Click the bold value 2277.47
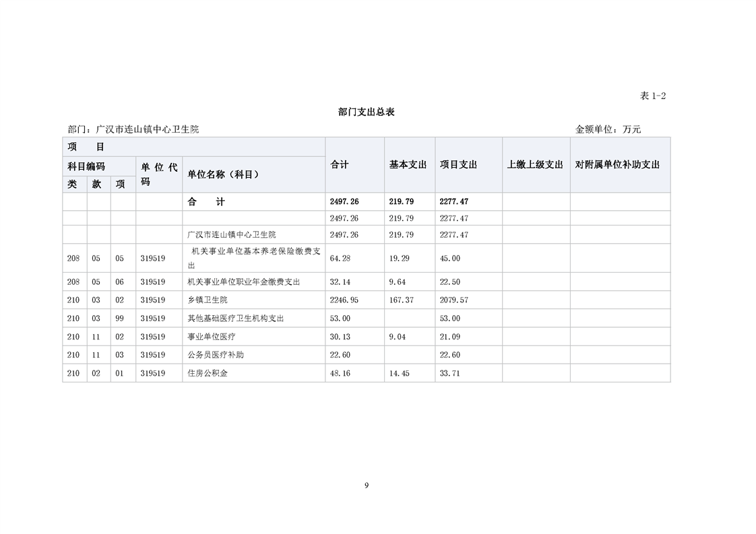This screenshot has height=534, width=756. click(453, 202)
